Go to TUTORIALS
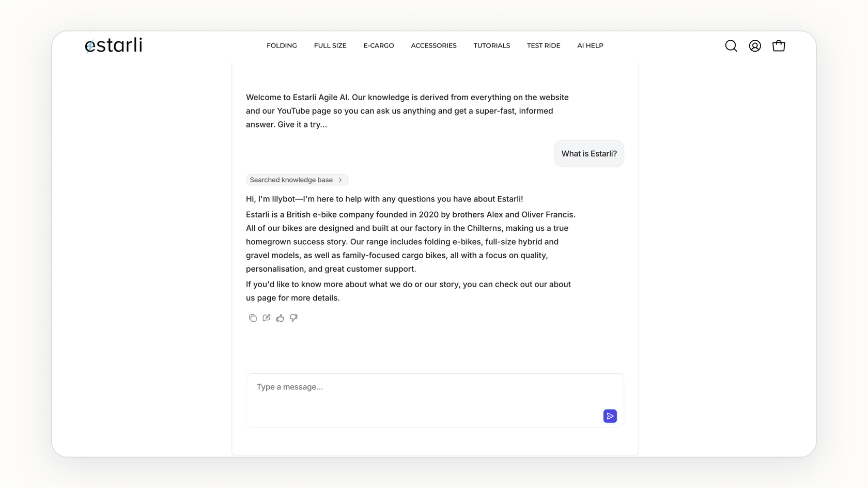This screenshot has width=868, height=488. (x=491, y=45)
